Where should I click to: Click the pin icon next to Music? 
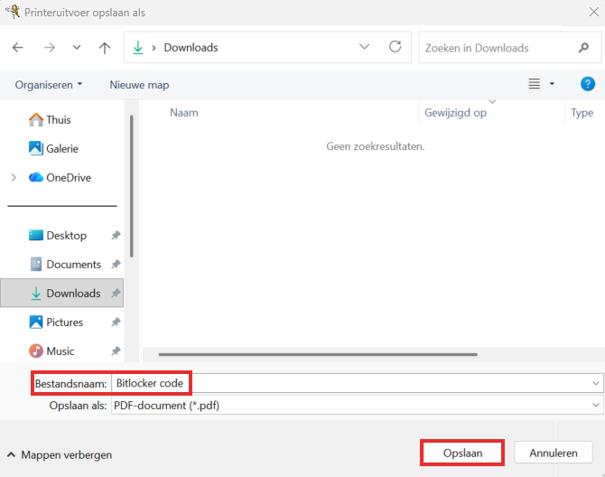click(116, 351)
